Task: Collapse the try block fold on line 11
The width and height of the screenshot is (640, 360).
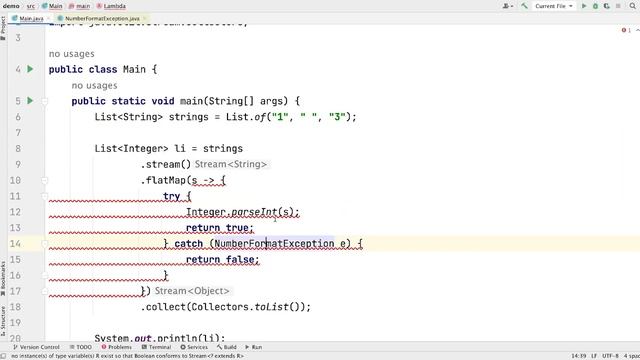Action: (44, 196)
